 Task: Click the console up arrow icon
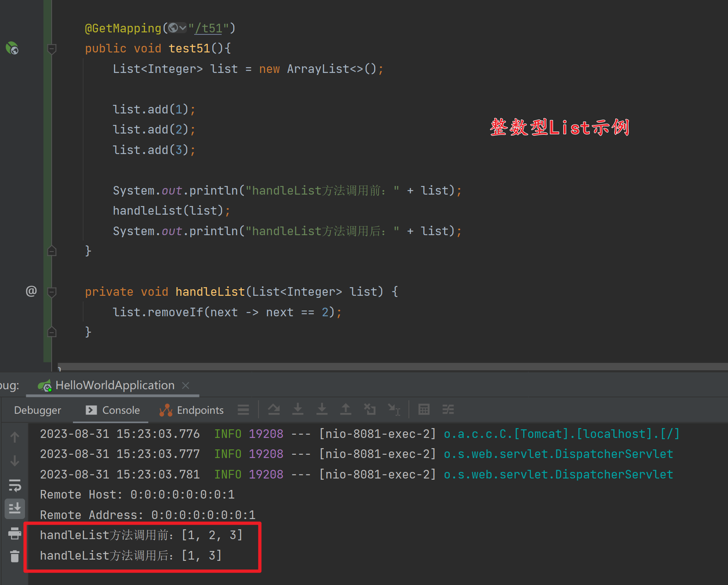pyautogui.click(x=15, y=437)
